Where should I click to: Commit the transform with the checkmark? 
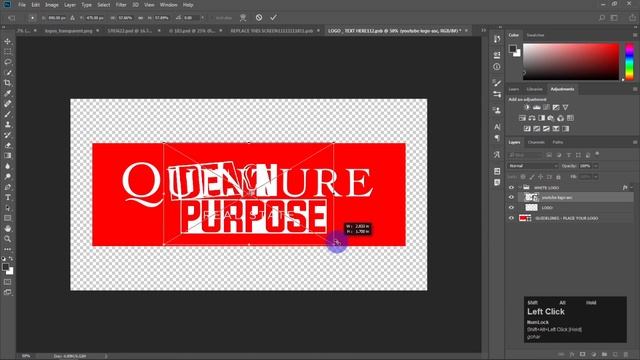[273, 18]
